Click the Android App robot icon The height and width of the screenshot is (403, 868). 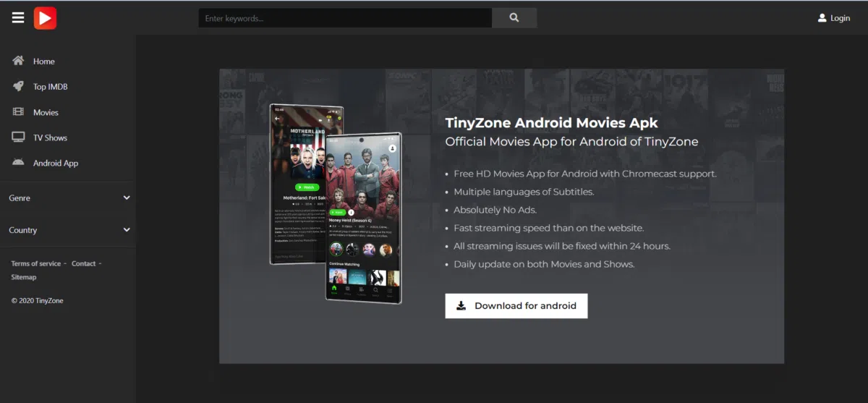(18, 162)
